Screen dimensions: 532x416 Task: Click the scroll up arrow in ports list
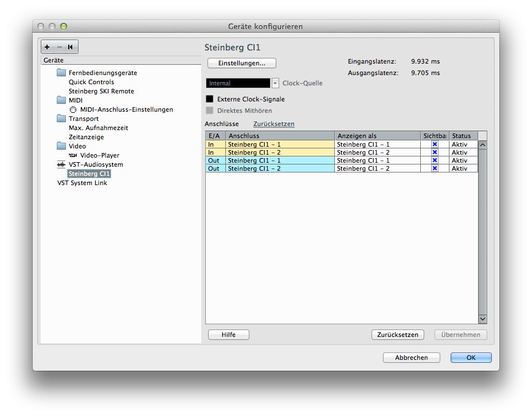coord(483,145)
